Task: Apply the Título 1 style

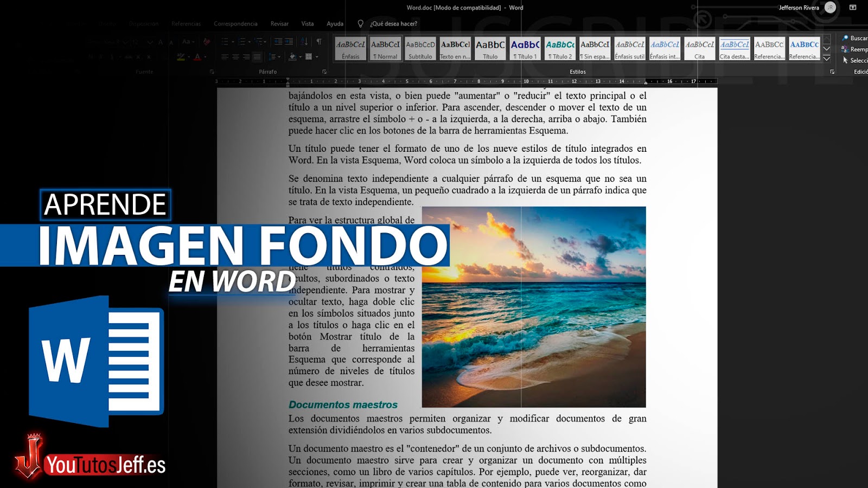Action: (525, 49)
